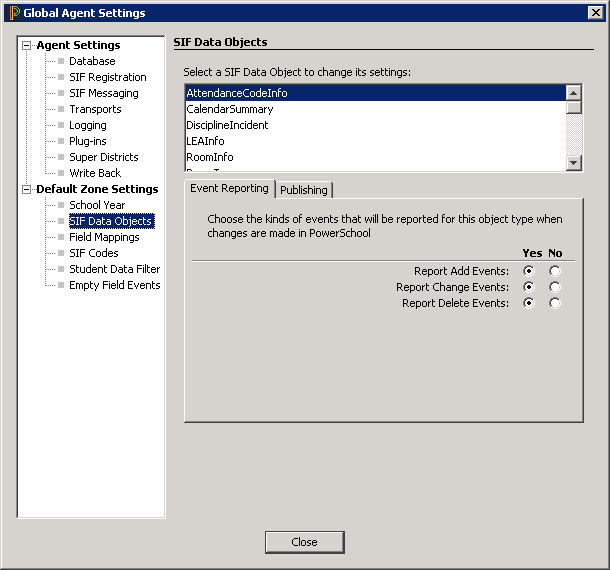Open Student Data Filter settings

click(114, 269)
